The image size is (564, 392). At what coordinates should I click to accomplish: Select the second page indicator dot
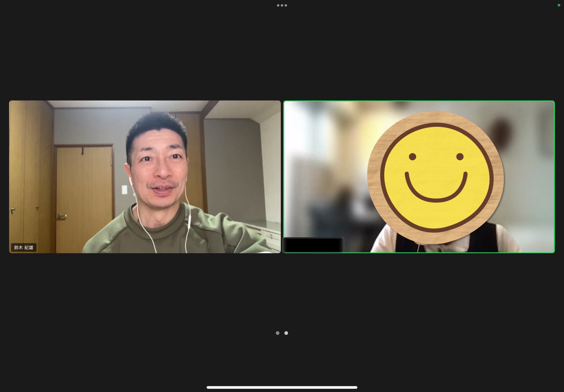tap(286, 333)
